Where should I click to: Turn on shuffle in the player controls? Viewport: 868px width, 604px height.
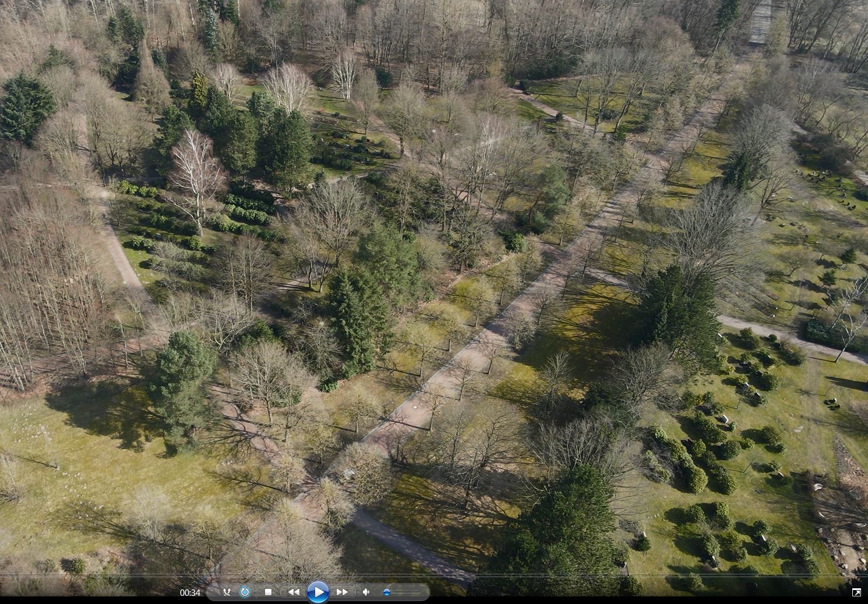point(227,592)
